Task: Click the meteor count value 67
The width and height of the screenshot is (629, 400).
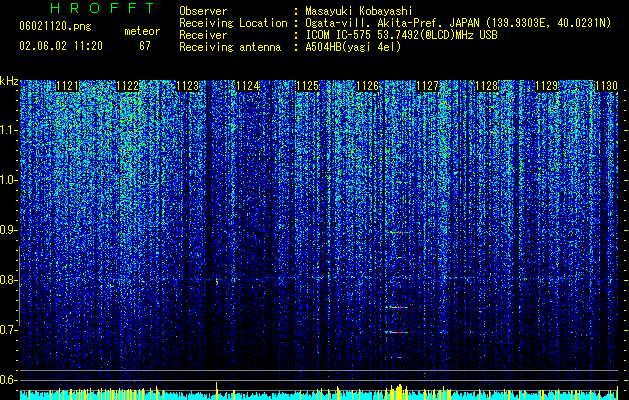Action: pos(145,46)
